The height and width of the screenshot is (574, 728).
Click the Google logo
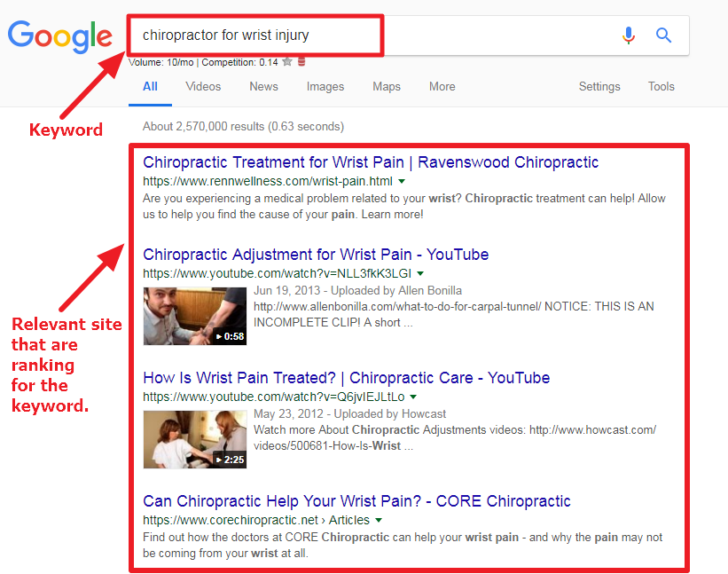[60, 36]
